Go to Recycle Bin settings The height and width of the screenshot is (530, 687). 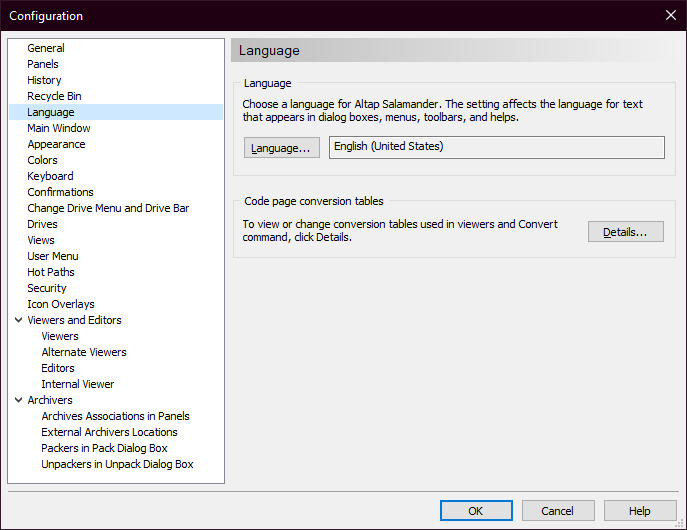[x=54, y=96]
